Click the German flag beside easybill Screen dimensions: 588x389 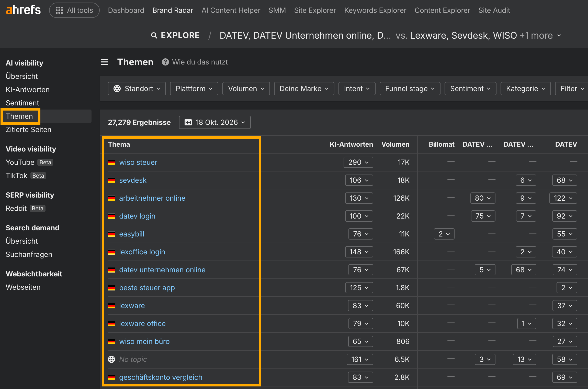tap(111, 234)
